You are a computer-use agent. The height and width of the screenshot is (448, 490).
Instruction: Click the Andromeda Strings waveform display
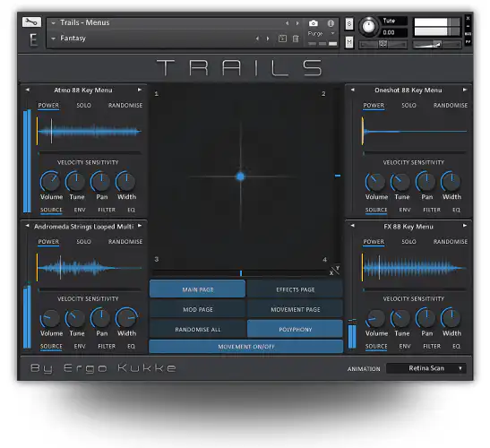click(x=89, y=268)
